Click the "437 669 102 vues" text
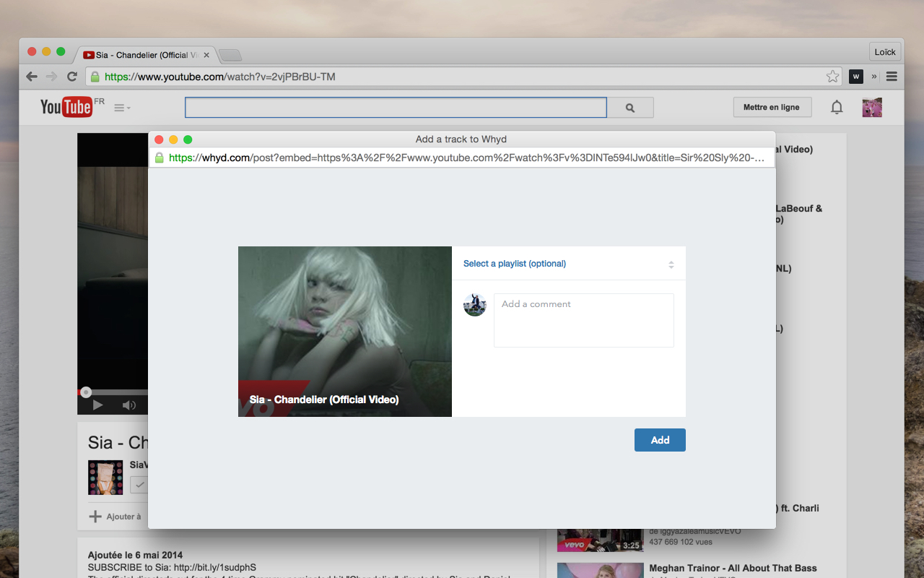 point(681,542)
